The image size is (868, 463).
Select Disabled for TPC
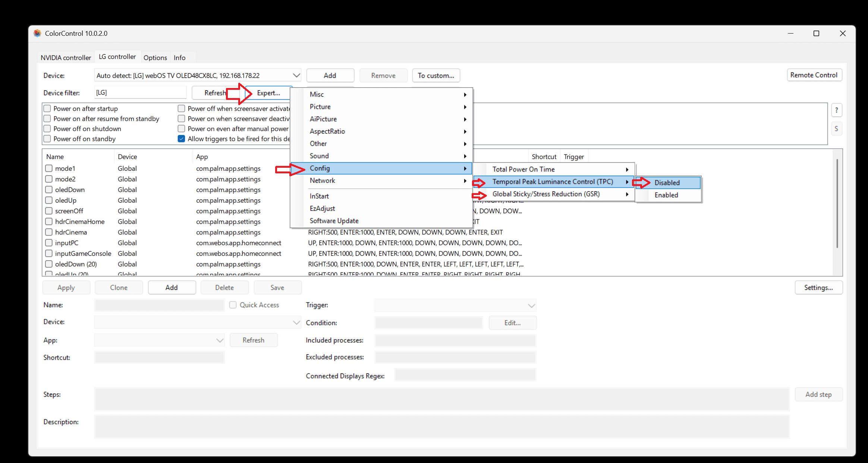(x=668, y=183)
